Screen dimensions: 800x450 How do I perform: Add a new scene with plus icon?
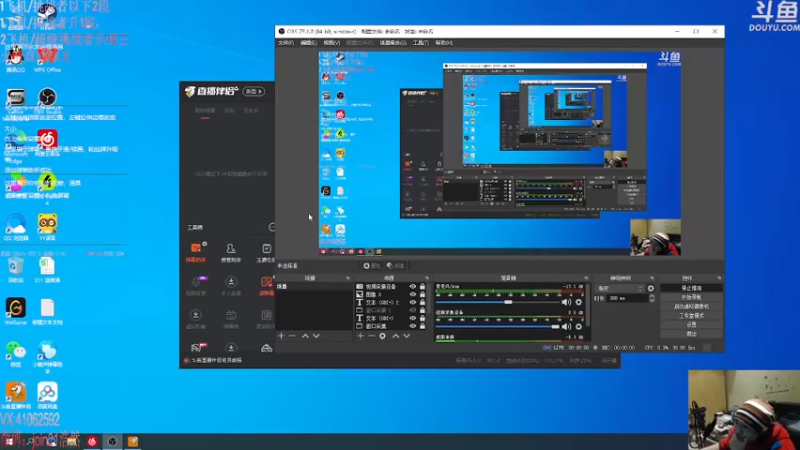point(281,336)
